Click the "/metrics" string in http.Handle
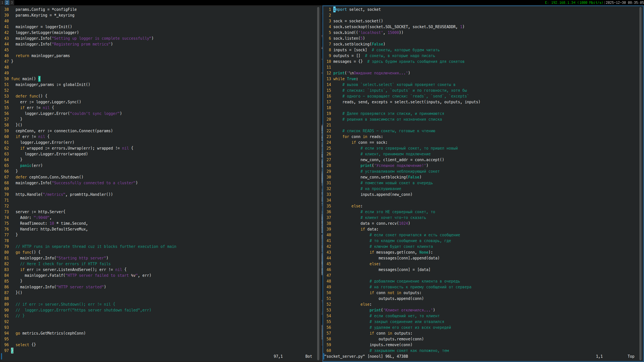The image size is (644, 362). click(x=54, y=194)
